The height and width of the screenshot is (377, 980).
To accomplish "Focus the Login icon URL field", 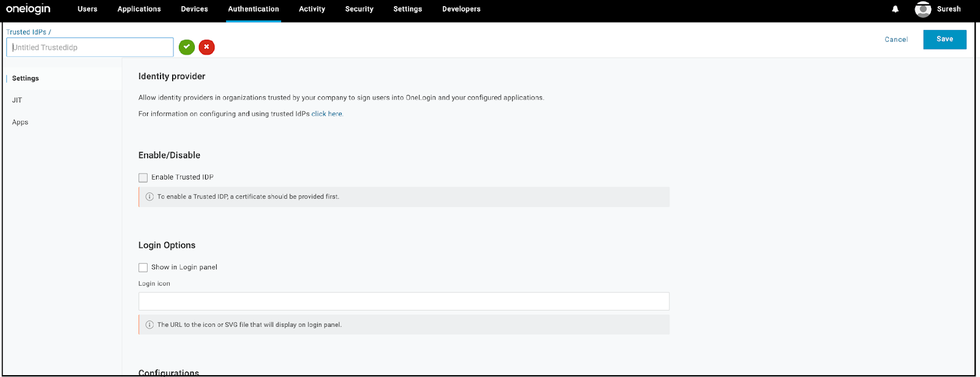I will [404, 301].
